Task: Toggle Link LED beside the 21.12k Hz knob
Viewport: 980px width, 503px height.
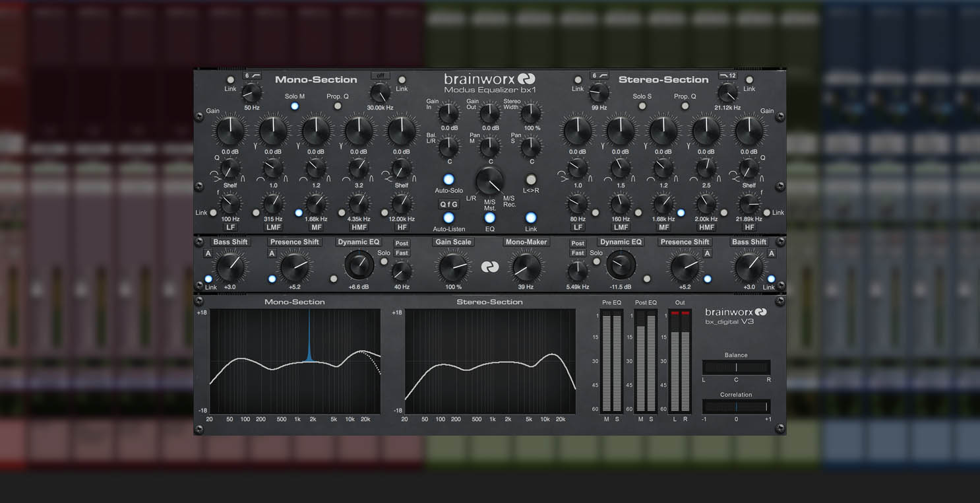Action: coord(749,80)
